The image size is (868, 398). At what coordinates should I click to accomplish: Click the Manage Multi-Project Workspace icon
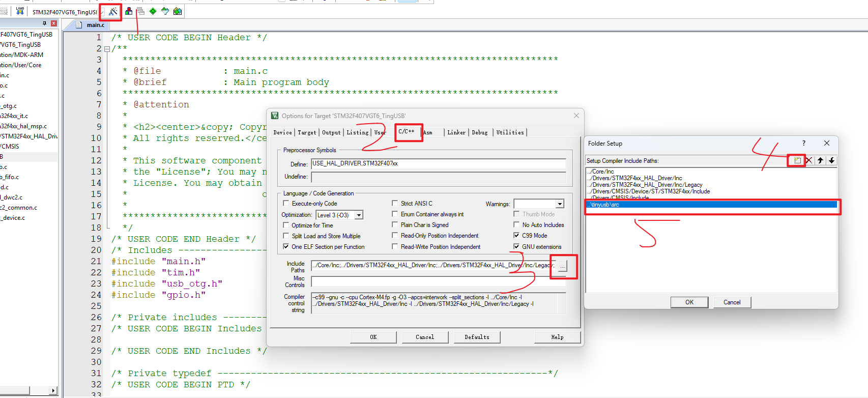click(140, 11)
